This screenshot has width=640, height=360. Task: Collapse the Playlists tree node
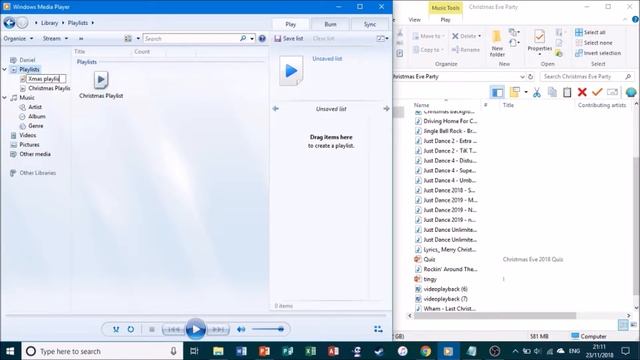[x=4, y=69]
